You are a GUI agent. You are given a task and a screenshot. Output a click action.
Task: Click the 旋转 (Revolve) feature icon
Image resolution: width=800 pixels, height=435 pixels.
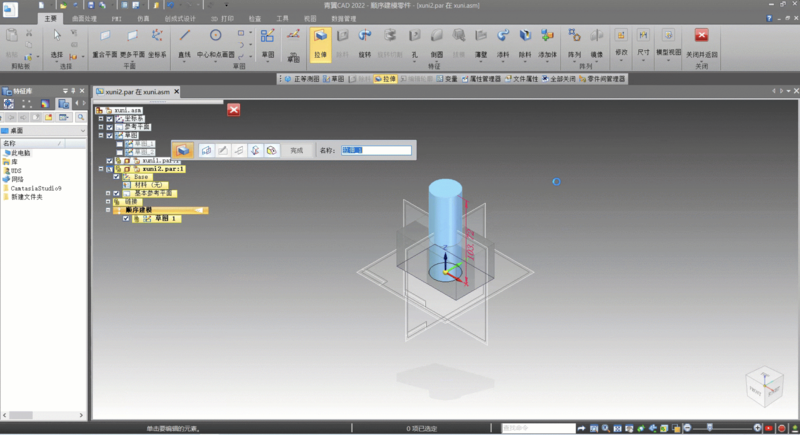pos(365,40)
